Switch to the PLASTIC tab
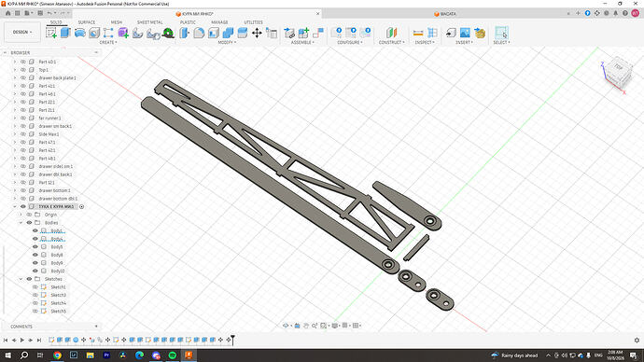Image resolution: width=644 pixels, height=362 pixels. tap(188, 22)
